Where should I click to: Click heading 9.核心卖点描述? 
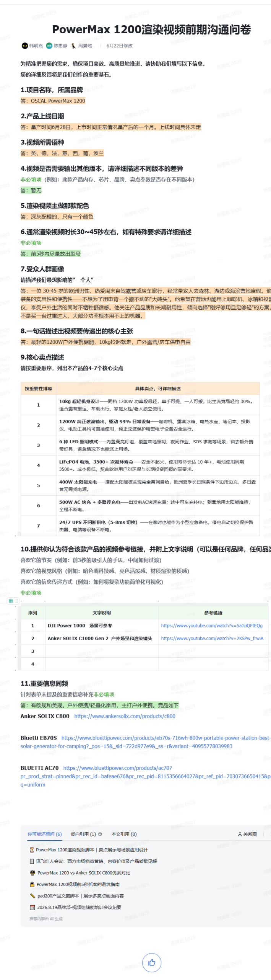pos(42,357)
